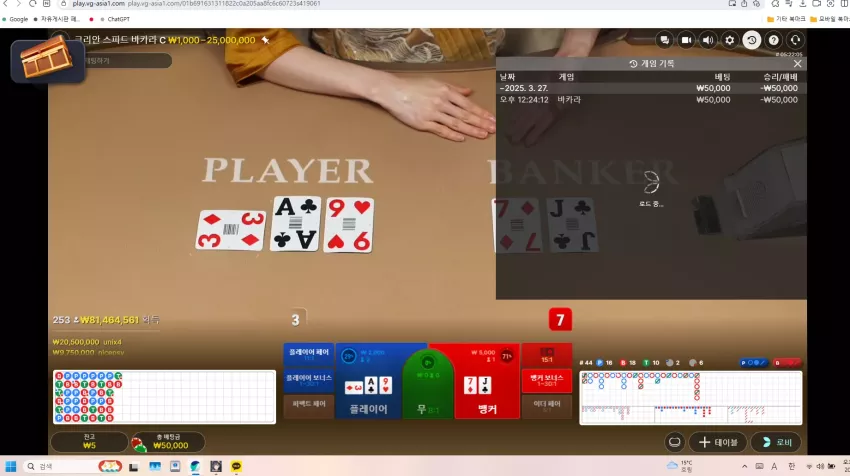Open the help question mark icon
850x476 pixels.
(774, 40)
